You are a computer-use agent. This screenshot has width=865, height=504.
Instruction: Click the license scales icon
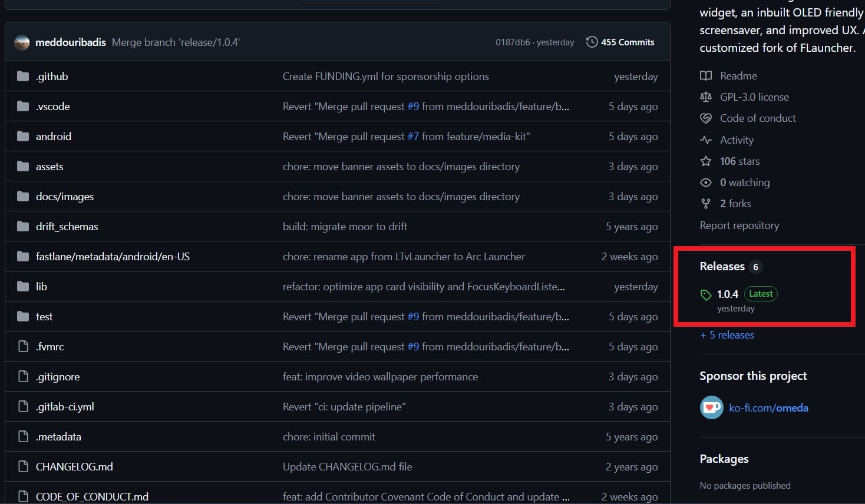pos(706,97)
